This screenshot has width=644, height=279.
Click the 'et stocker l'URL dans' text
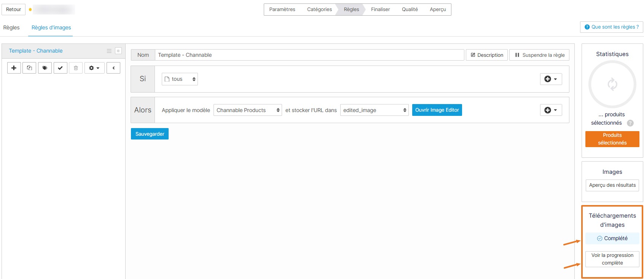coord(311,110)
